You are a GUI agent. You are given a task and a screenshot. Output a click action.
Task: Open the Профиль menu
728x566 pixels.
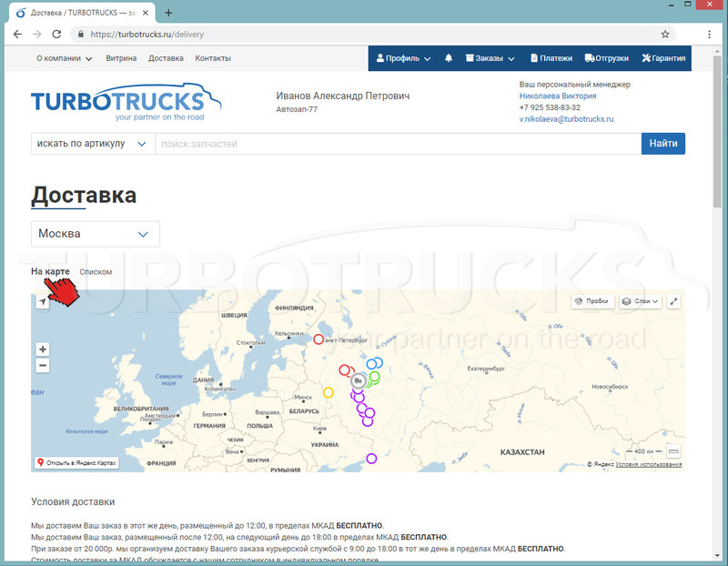pyautogui.click(x=403, y=58)
